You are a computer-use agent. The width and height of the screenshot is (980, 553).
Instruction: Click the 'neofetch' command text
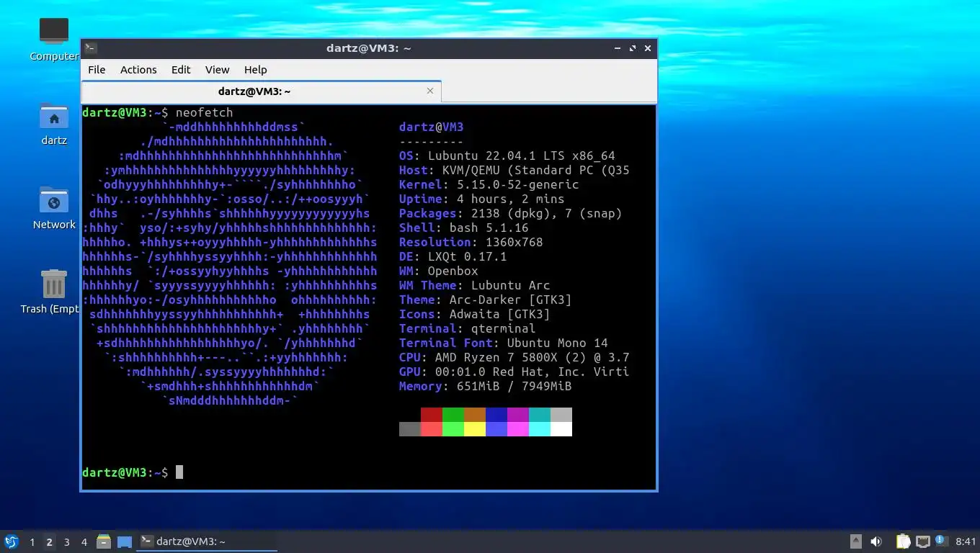click(204, 112)
